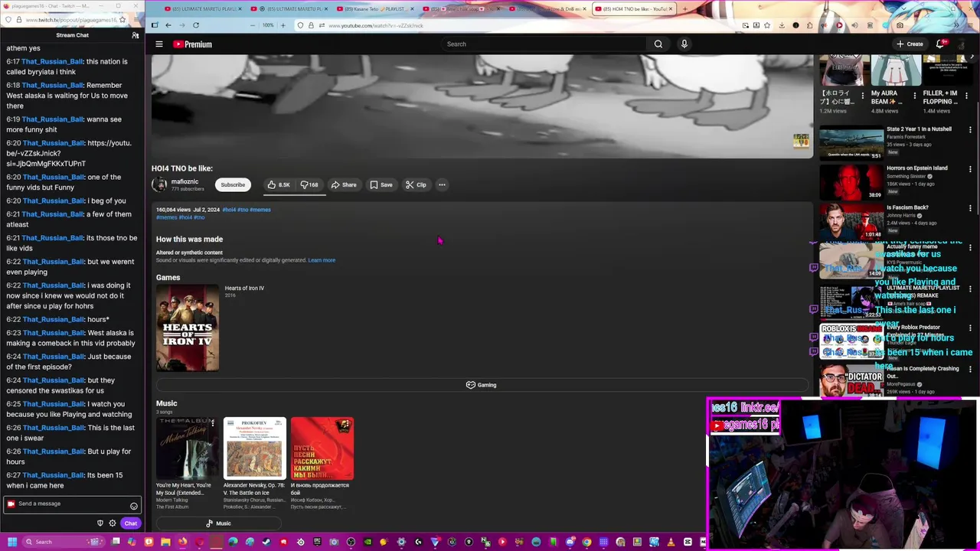Viewport: 980px width, 551px height.
Task: Open the Music button below songs
Action: point(218,523)
